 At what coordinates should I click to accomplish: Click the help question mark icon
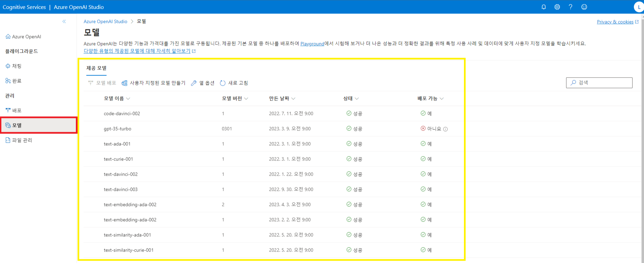(x=570, y=7)
